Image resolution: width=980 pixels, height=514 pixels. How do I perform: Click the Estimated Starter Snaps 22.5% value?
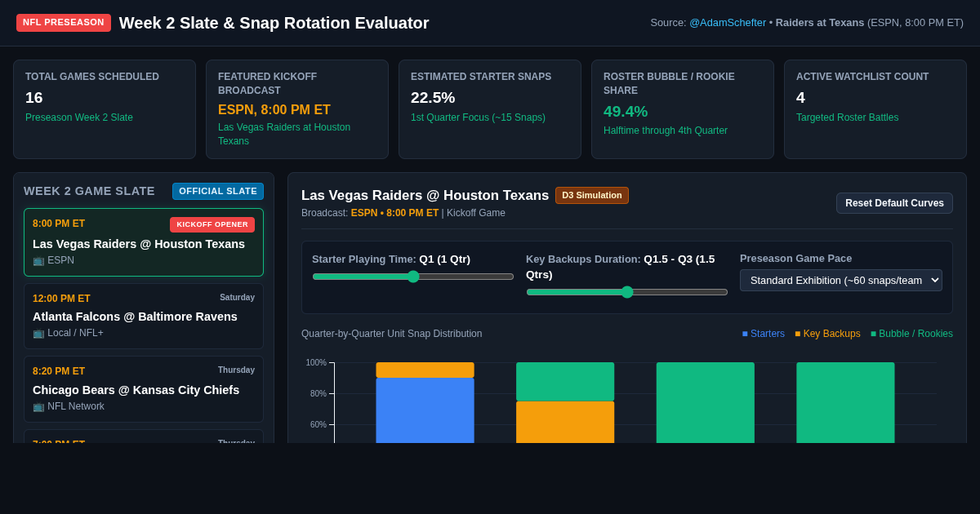tap(433, 98)
